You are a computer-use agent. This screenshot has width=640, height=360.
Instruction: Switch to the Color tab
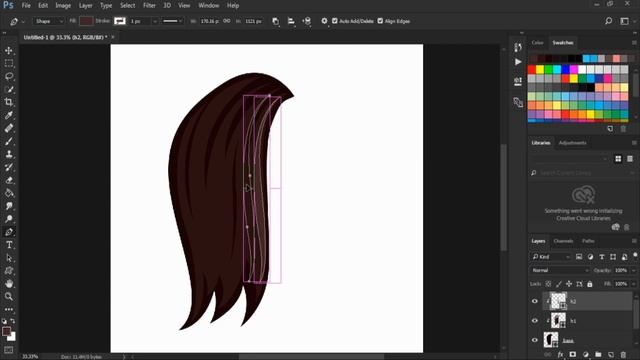pos(537,42)
